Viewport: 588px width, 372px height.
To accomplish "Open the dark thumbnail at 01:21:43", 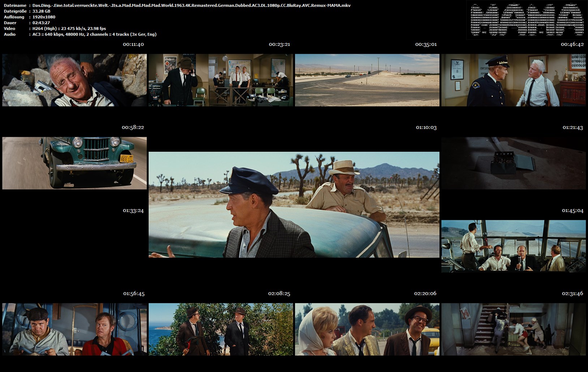I will click(514, 163).
